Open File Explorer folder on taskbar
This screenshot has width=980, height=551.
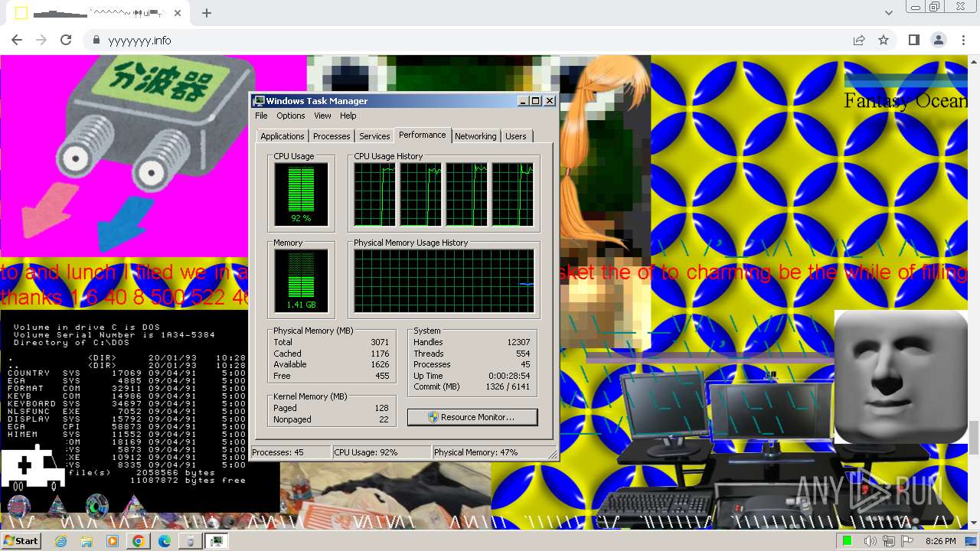pyautogui.click(x=87, y=541)
